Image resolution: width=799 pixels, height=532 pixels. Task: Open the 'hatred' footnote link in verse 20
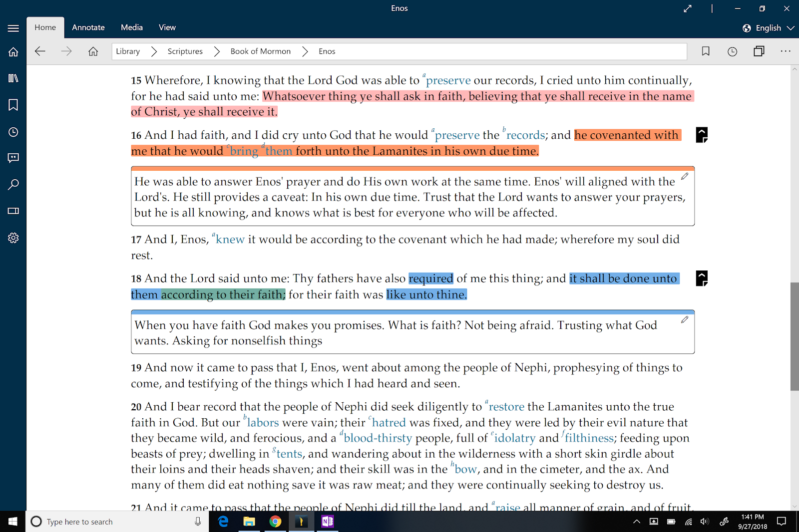[389, 423]
